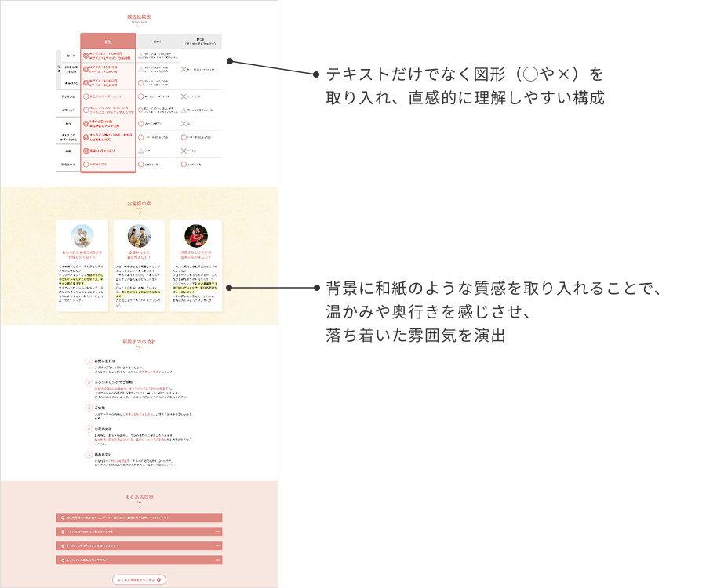This screenshot has height=588, width=706.
Task: Click the minus icon on the fourth FAQ bar
Action: point(217,560)
